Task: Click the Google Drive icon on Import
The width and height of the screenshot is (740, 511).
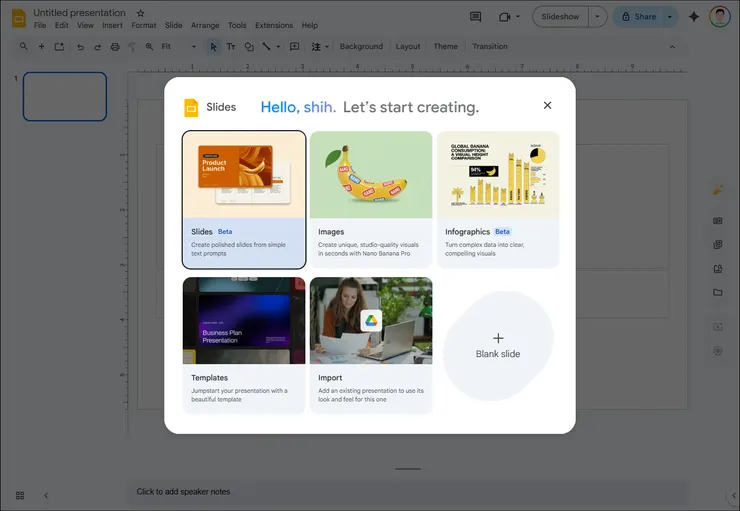Action: click(x=371, y=321)
